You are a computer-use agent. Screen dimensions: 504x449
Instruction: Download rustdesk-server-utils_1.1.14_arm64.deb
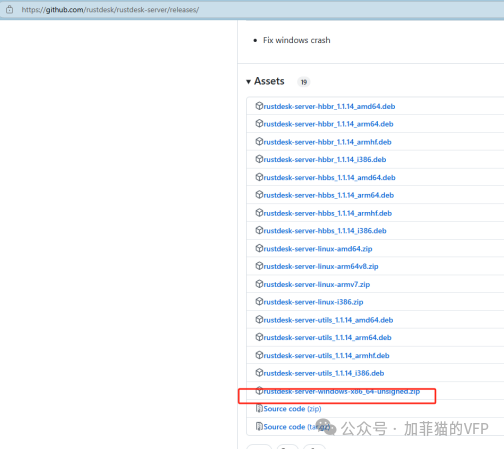pyautogui.click(x=327, y=338)
